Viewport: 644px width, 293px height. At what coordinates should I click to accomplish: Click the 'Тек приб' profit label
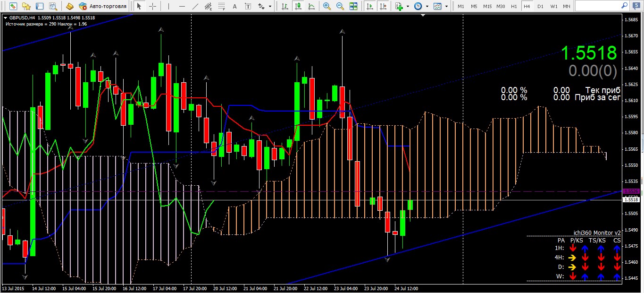[x=602, y=90]
